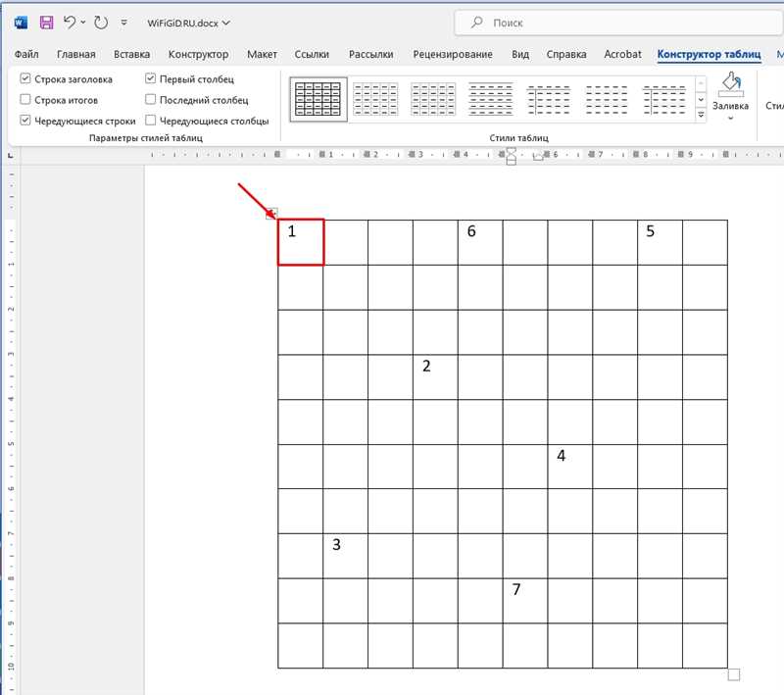Uncheck Строка заголовка checkbox
The height and width of the screenshot is (695, 784).
coord(25,78)
